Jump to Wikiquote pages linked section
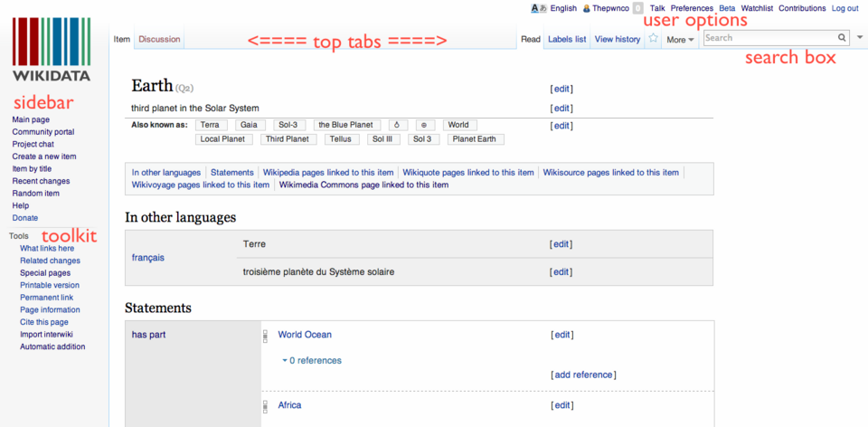 click(x=468, y=172)
